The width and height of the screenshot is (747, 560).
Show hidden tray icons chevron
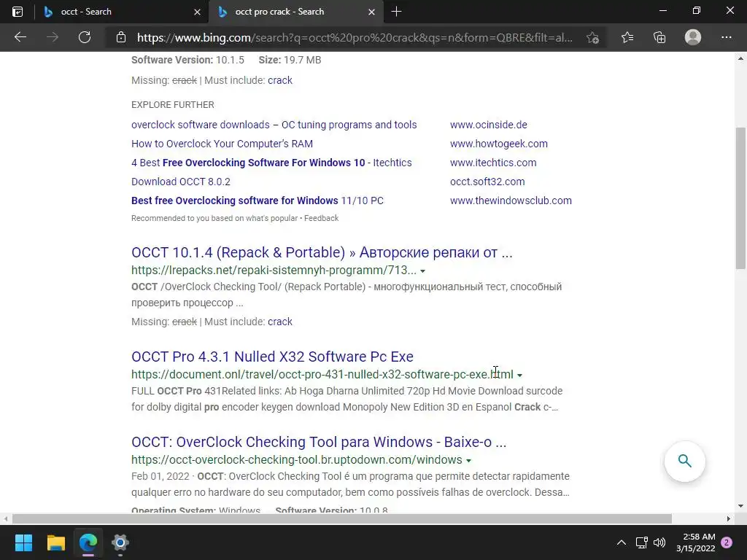click(622, 542)
